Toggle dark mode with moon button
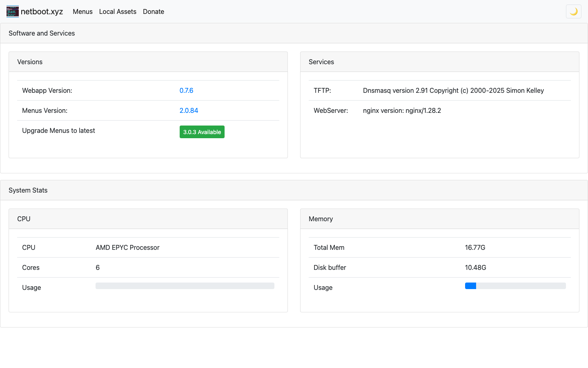This screenshot has height=368, width=588. point(573,11)
